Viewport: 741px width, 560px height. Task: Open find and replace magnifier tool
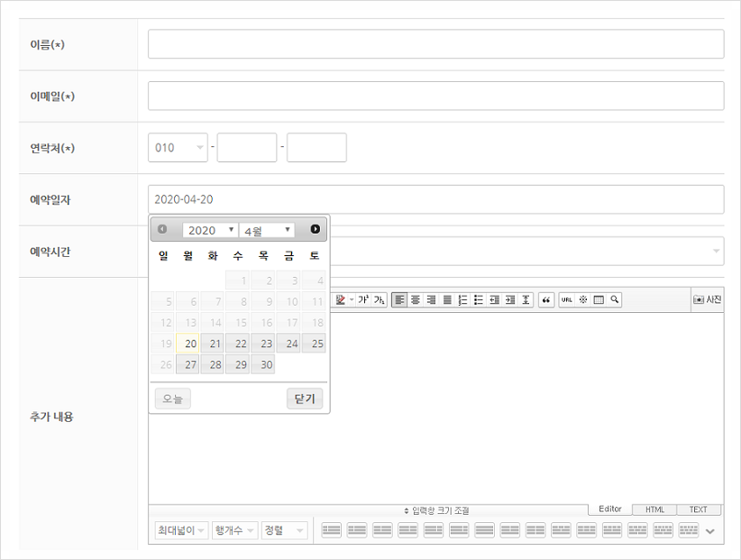click(x=615, y=299)
